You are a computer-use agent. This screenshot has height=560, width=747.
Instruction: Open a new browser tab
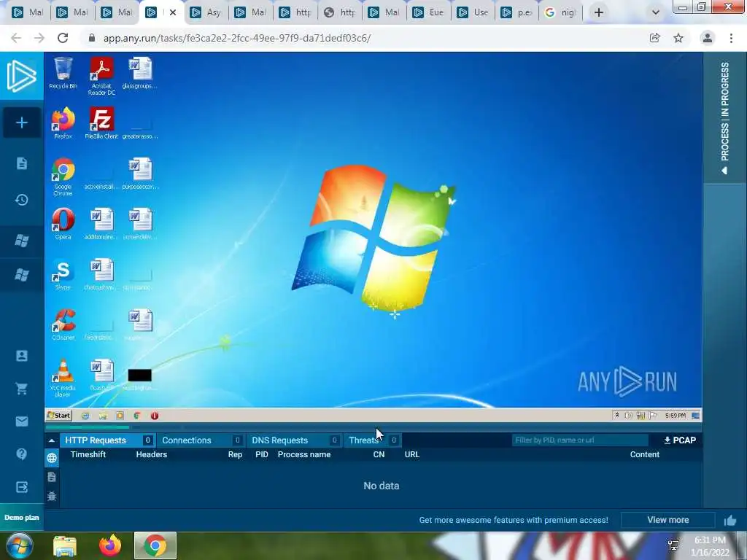599,12
